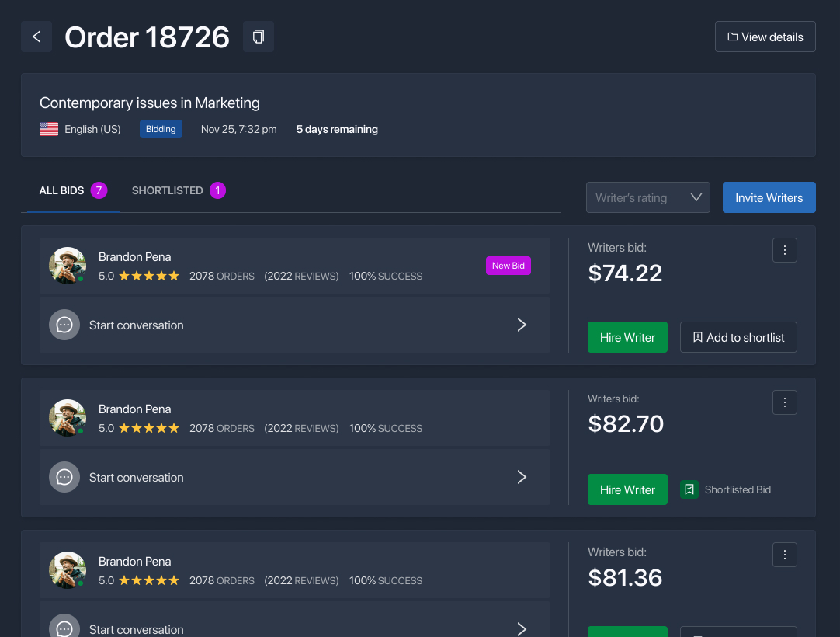Add the $74.22 bid to shortlist
This screenshot has width=840, height=637.
pyautogui.click(x=738, y=337)
